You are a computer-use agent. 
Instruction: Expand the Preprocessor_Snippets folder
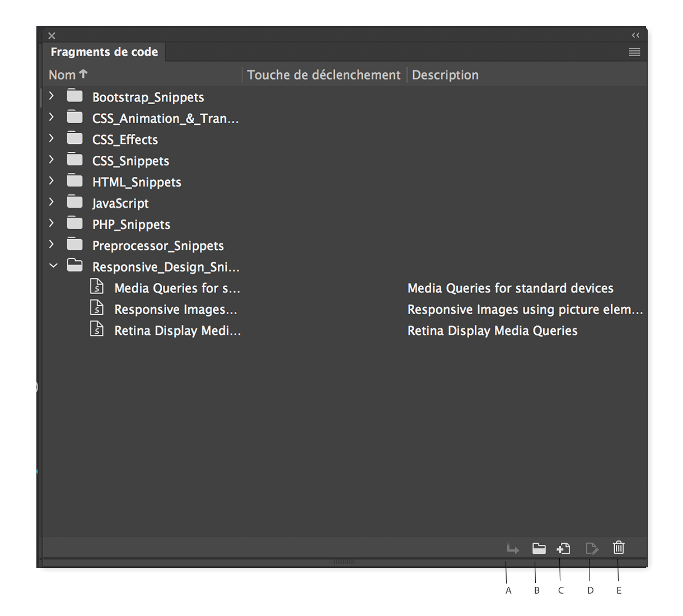pyautogui.click(x=52, y=244)
